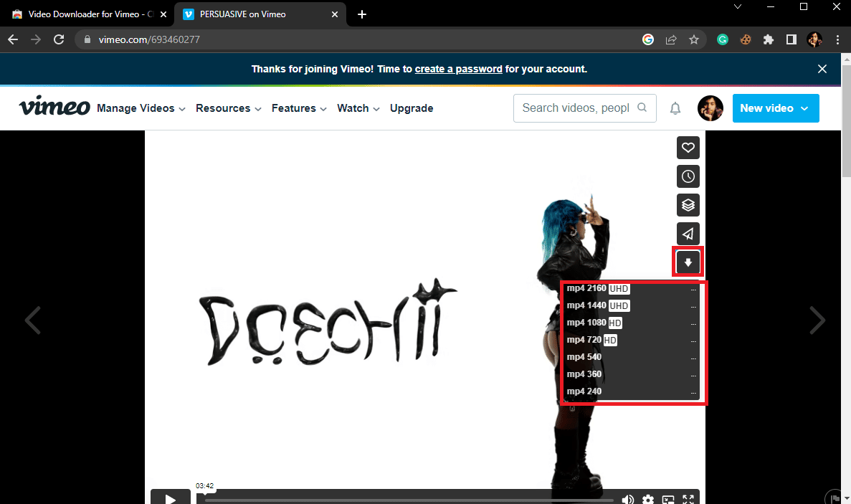Go to previous video arrow
The image size is (851, 504).
pos(32,320)
